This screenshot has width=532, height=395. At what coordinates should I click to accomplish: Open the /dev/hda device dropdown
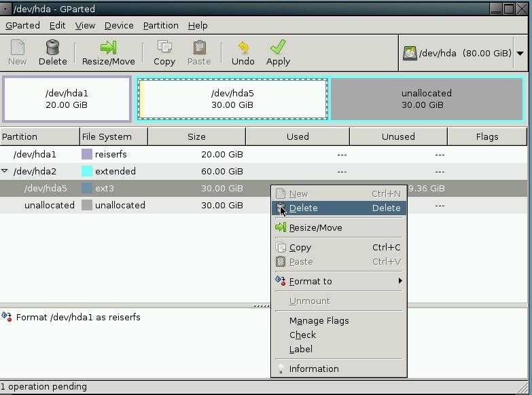[x=520, y=53]
